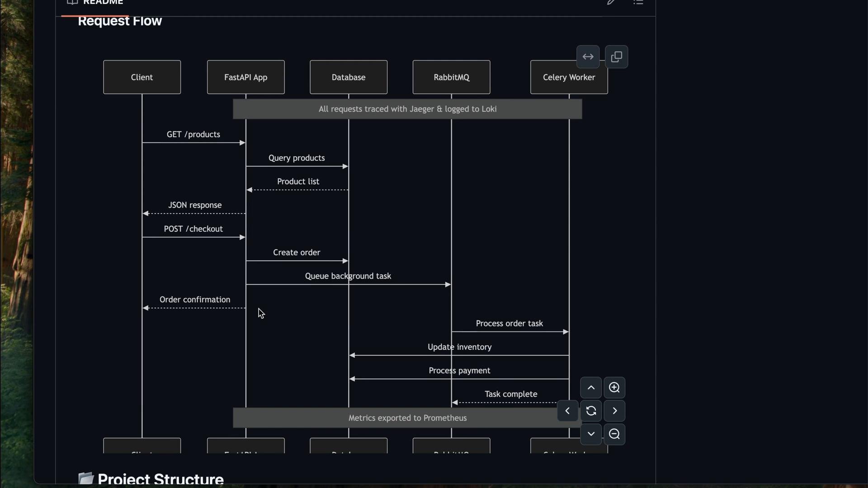Pan the diagram right

pos(614,411)
